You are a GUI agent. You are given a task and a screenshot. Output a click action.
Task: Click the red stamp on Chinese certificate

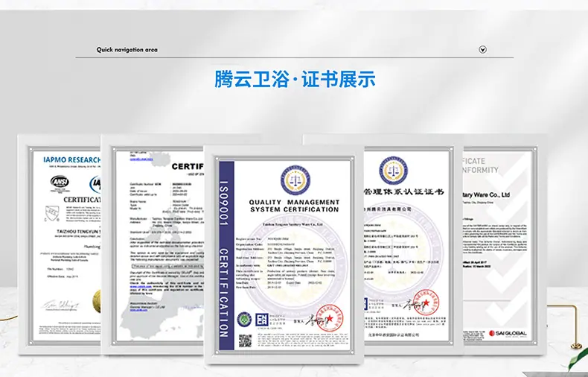pyautogui.click(x=426, y=302)
